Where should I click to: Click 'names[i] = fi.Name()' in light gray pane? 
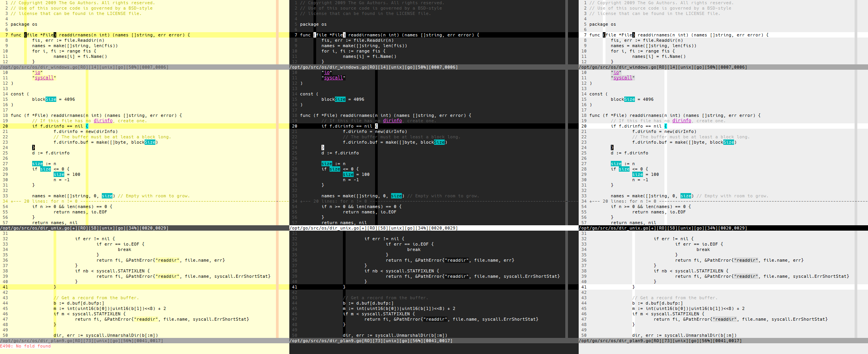pyautogui.click(x=659, y=56)
